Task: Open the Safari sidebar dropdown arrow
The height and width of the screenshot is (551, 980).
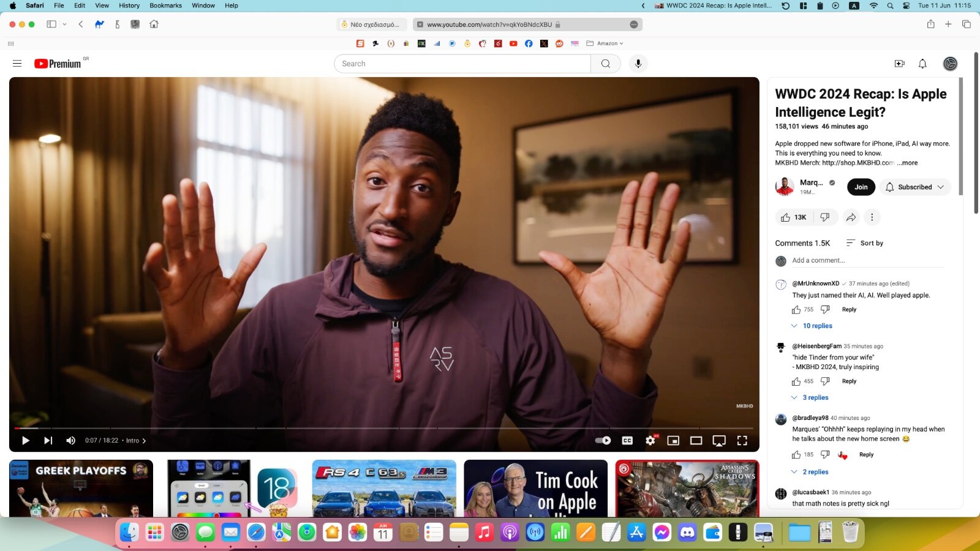Action: (64, 24)
